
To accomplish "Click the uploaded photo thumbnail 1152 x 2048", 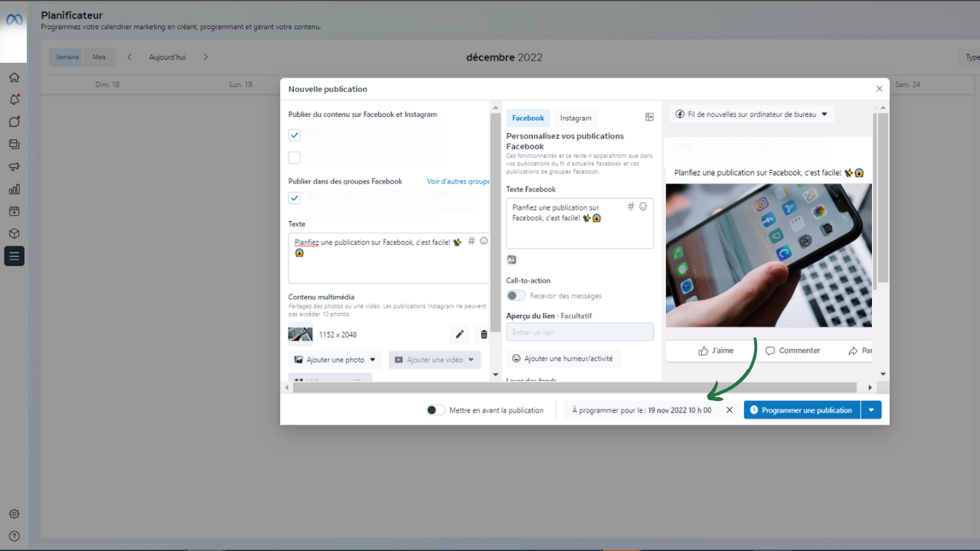I will coord(300,334).
